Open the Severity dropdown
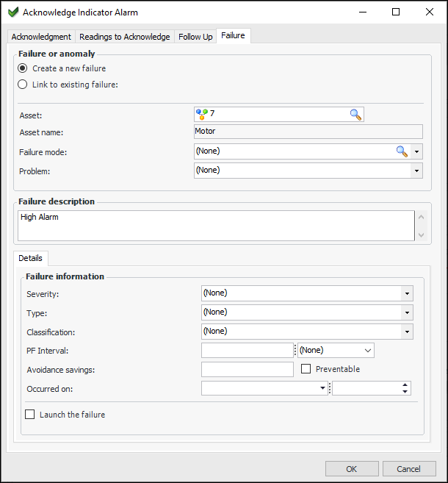The width and height of the screenshot is (448, 483). tap(406, 293)
